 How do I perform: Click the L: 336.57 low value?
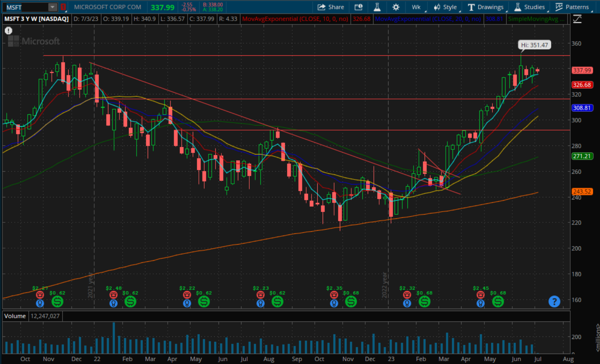tap(172, 19)
